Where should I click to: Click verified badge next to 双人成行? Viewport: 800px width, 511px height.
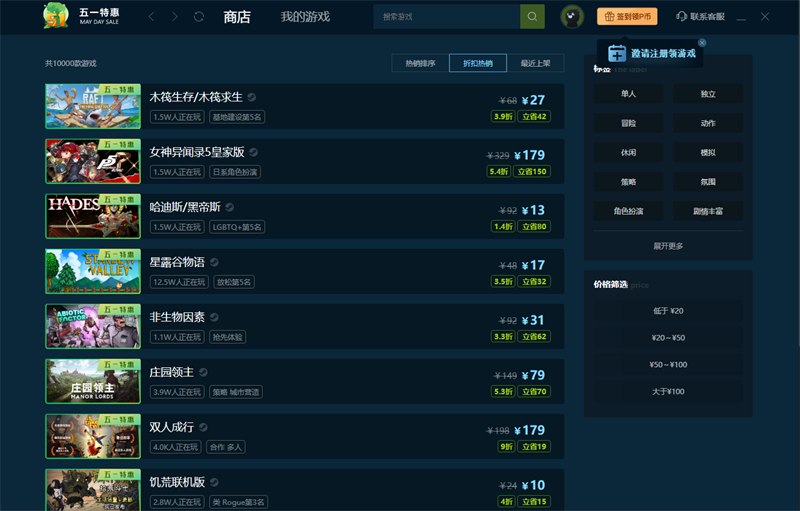(x=203, y=427)
